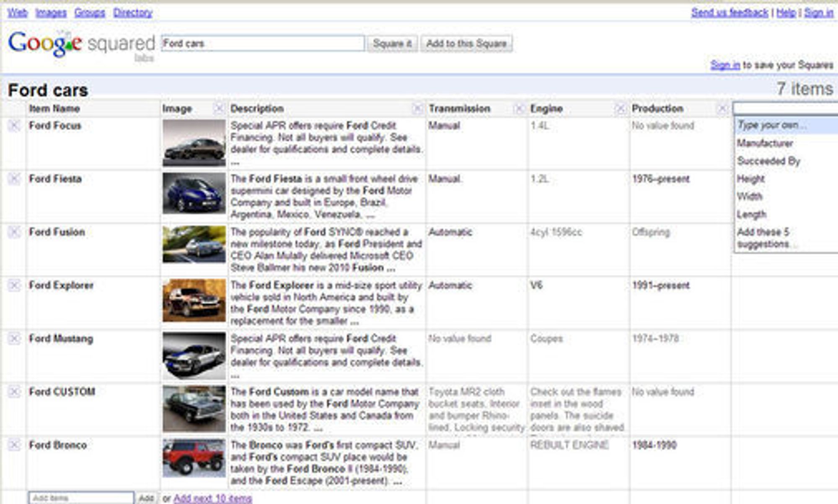Remove the Ford CUSTOM row

[x=14, y=392]
